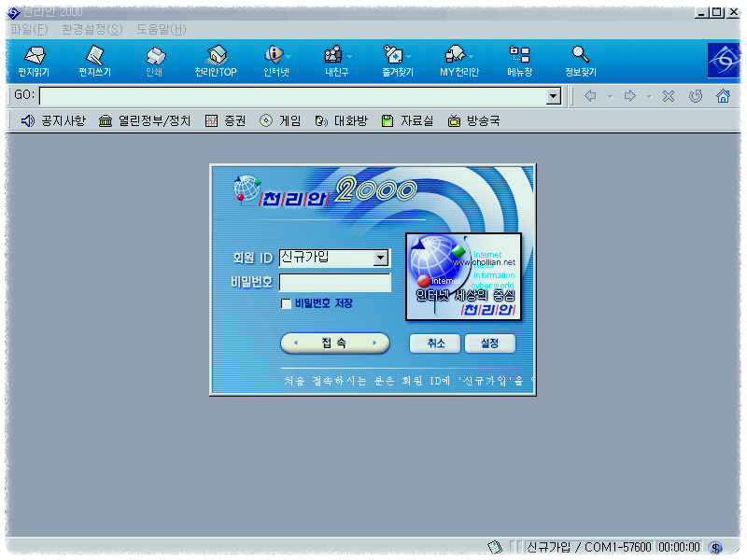Open the 도움말(H) menu
Image resolution: width=747 pixels, height=560 pixels.
coord(161,30)
